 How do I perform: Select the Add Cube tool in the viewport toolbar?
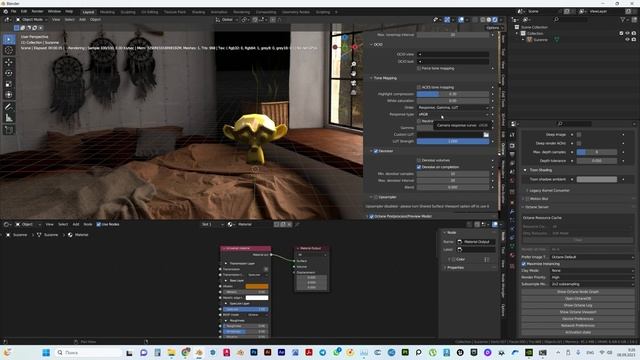pyautogui.click(x=9, y=130)
